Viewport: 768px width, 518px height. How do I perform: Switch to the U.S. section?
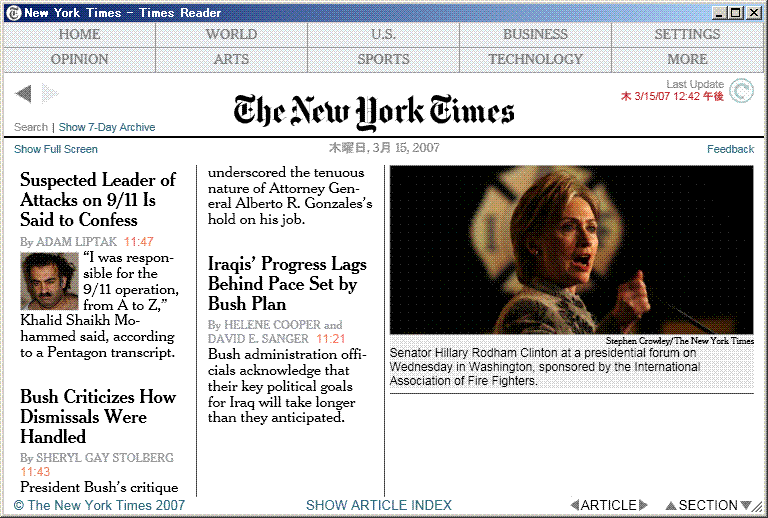click(x=383, y=34)
